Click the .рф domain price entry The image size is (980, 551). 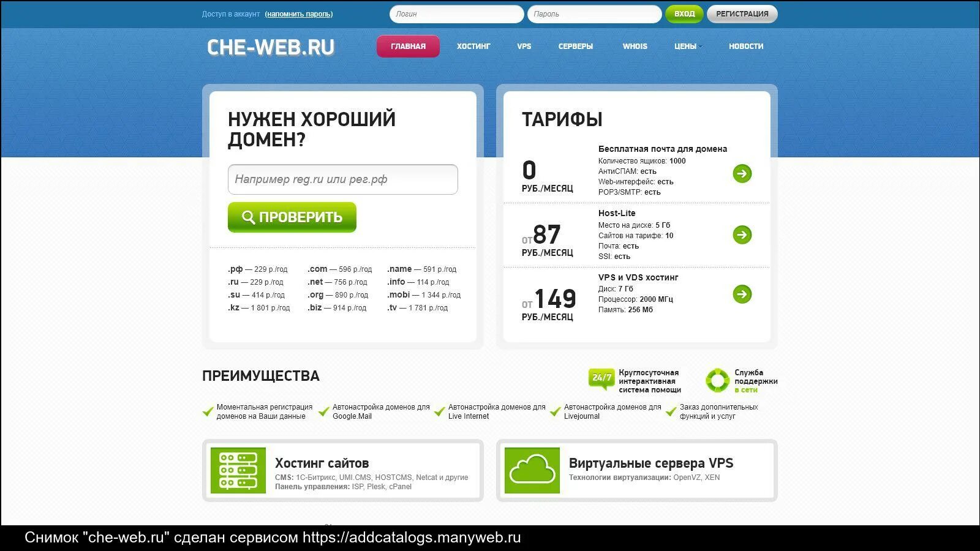[x=258, y=269]
